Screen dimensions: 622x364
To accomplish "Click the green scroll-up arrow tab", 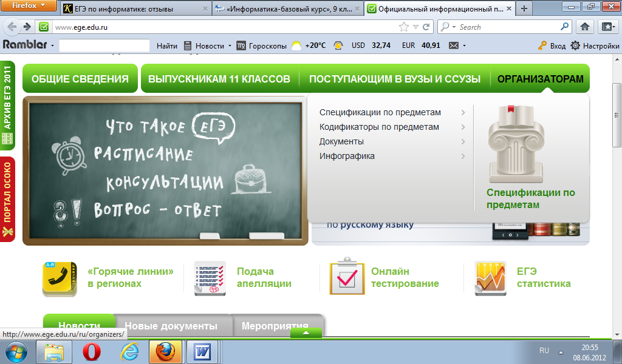I will click(306, 333).
